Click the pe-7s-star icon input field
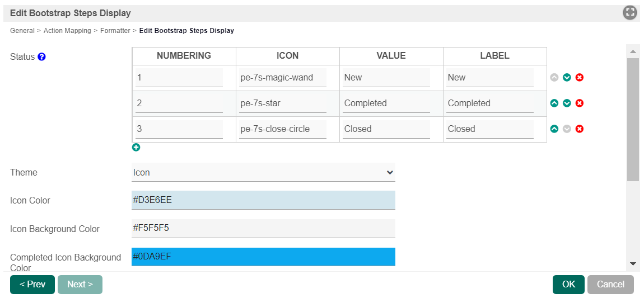The image size is (644, 298). pyautogui.click(x=283, y=103)
